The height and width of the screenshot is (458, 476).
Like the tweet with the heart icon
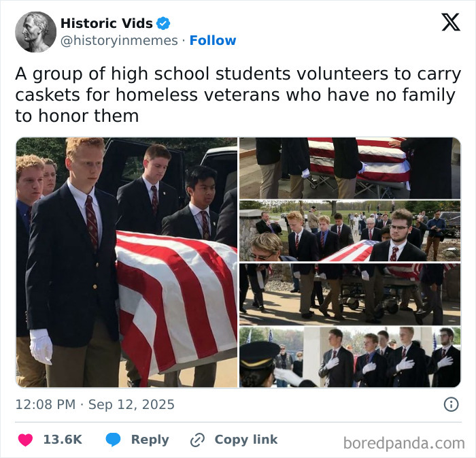pyautogui.click(x=26, y=440)
